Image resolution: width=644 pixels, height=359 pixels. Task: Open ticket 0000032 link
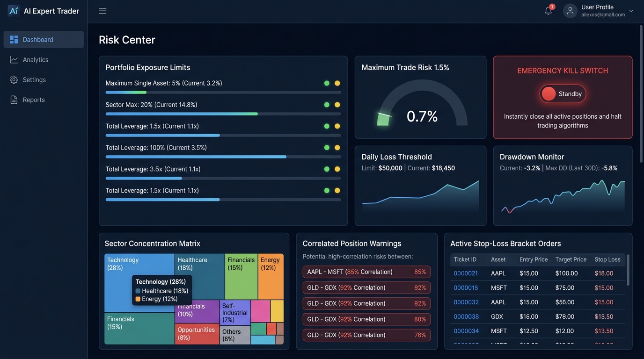tap(466, 302)
